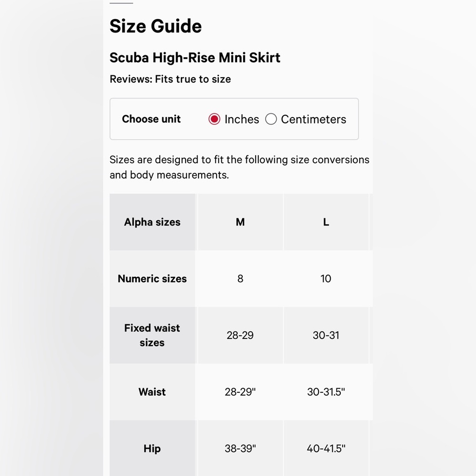Click the Alpha sizes row header
The height and width of the screenshot is (476, 476).
tap(152, 222)
